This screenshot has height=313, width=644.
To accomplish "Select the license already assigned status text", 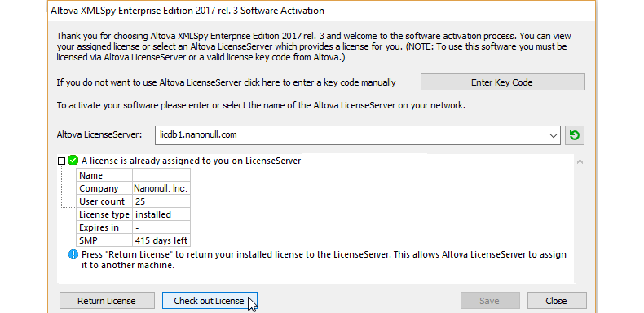I will click(x=191, y=161).
